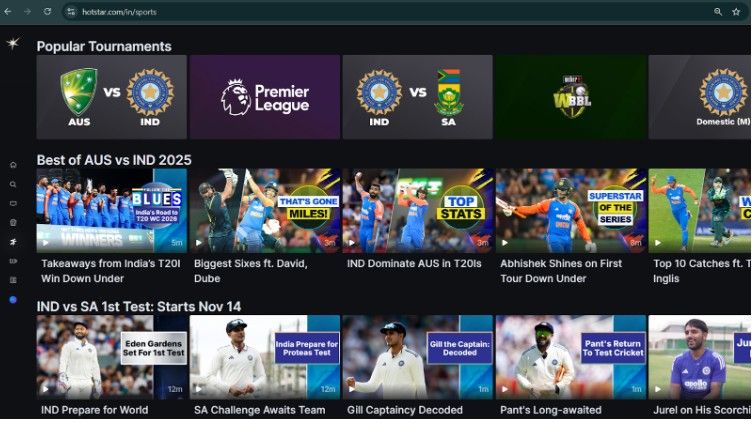
Task: Play the Jurel video thumbnail in purple jersey
Action: (x=700, y=357)
